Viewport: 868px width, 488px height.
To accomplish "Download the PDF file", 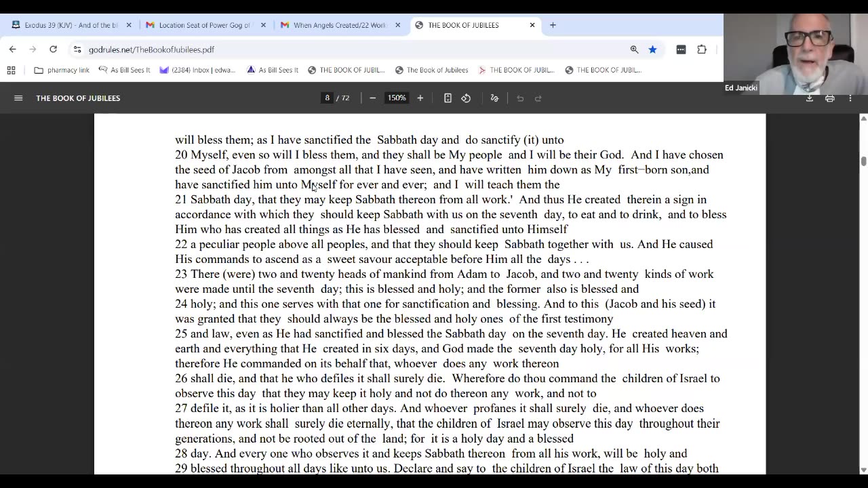I will pos(809,98).
